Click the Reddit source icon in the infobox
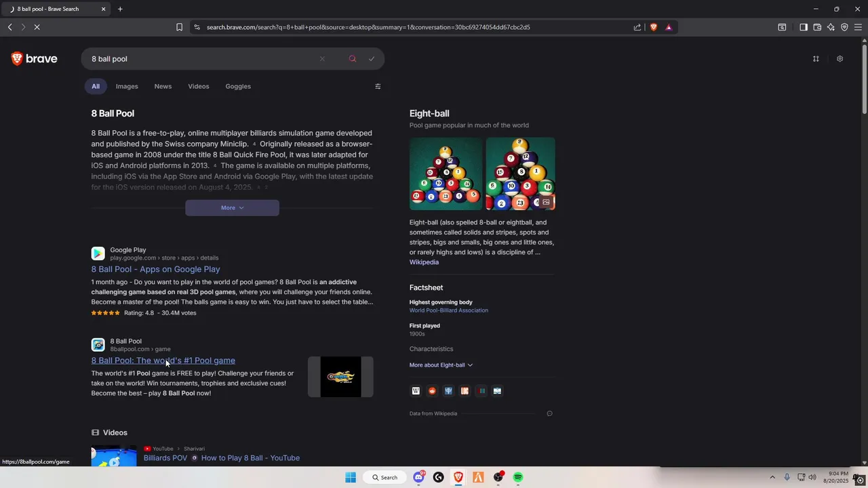Viewport: 868px width, 488px height. (432, 390)
